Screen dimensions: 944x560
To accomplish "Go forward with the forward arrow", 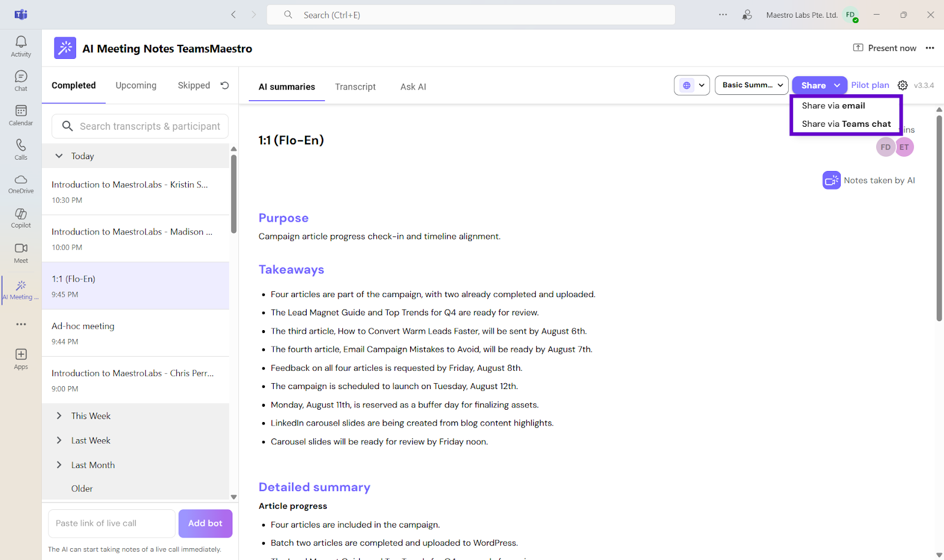I will [254, 15].
